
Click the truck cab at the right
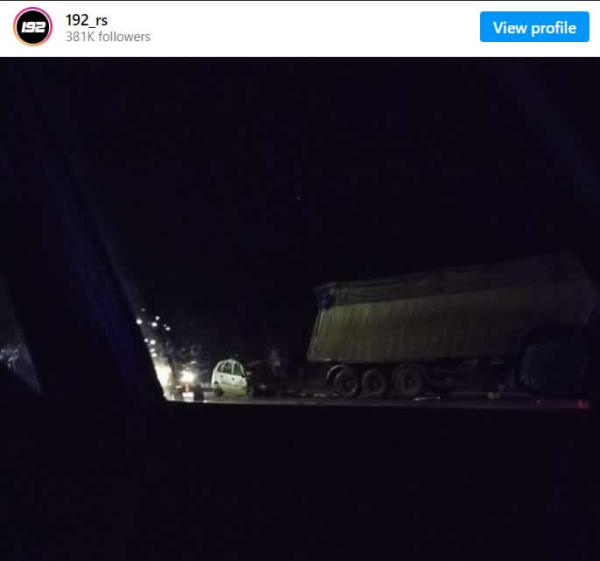pos(557,360)
